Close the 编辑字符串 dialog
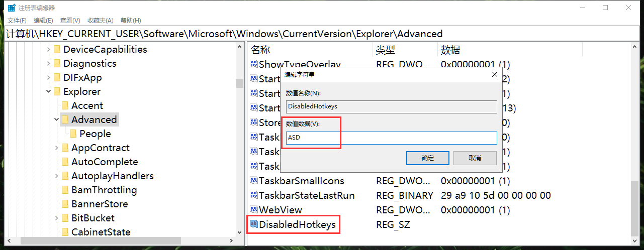This screenshot has height=250, width=644. pyautogui.click(x=494, y=74)
